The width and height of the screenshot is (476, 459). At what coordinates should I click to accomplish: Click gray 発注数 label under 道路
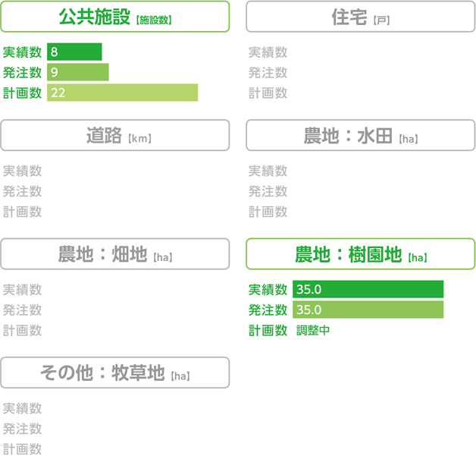(22, 191)
